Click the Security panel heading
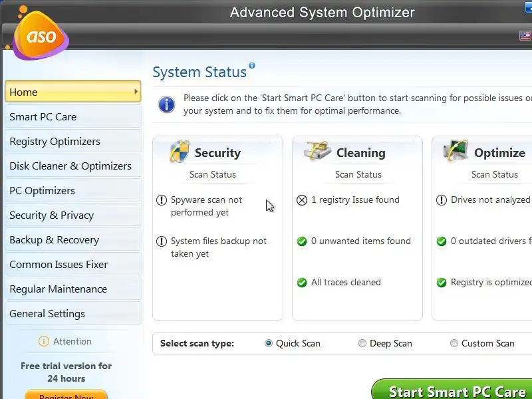Image resolution: width=532 pixels, height=399 pixels. coord(217,153)
